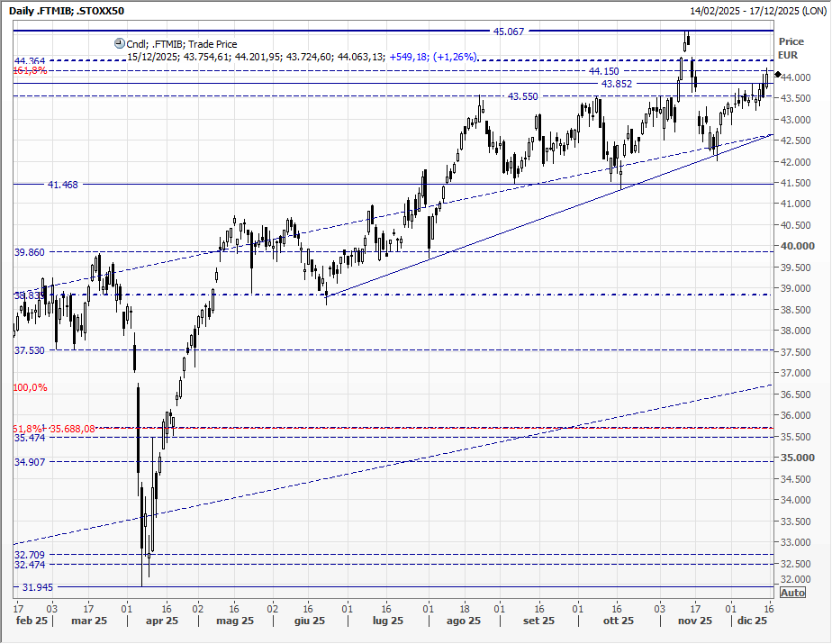Click the 40.000 value on price axis
The height and width of the screenshot is (644, 832).
[793, 246]
